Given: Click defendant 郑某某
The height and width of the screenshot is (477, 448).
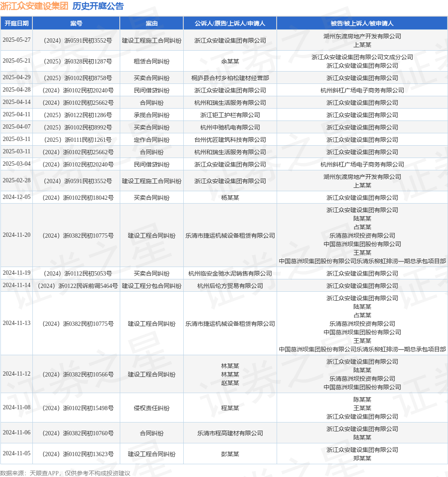Looking at the screenshot, I should 362,458.
